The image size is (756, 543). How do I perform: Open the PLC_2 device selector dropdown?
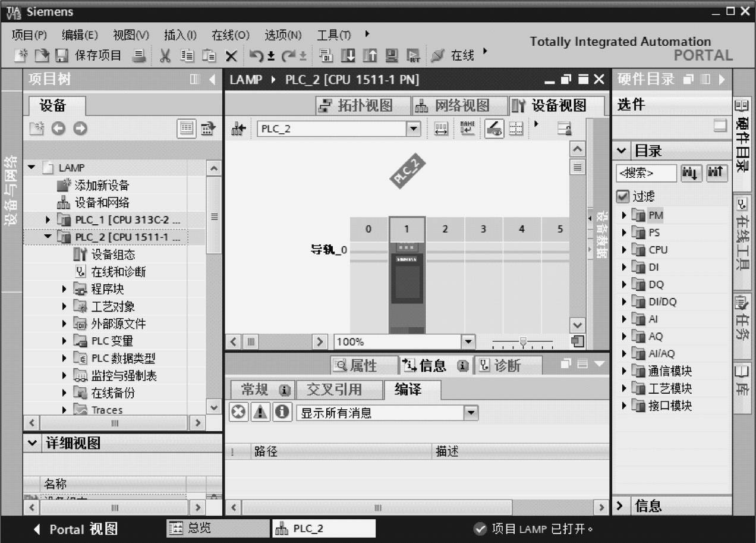click(x=412, y=129)
